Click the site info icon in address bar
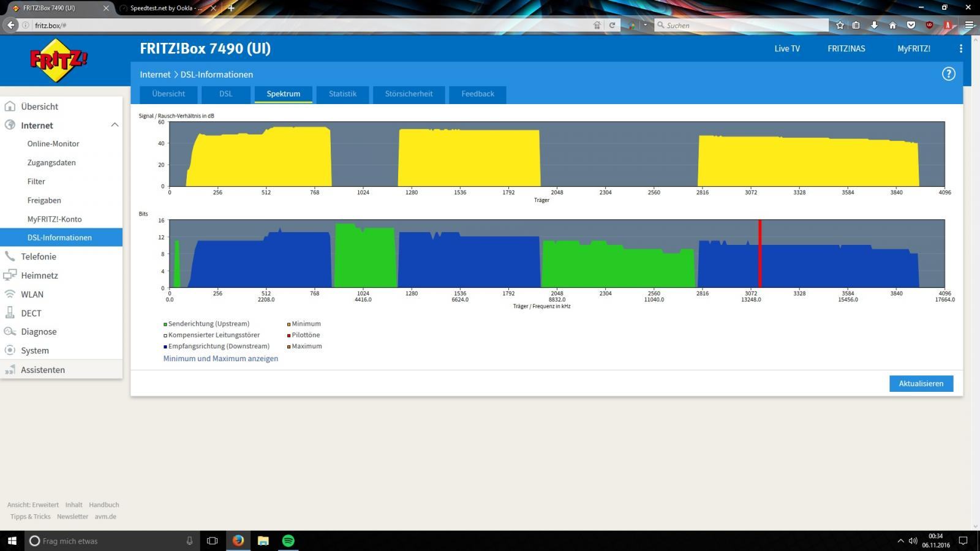 25,25
